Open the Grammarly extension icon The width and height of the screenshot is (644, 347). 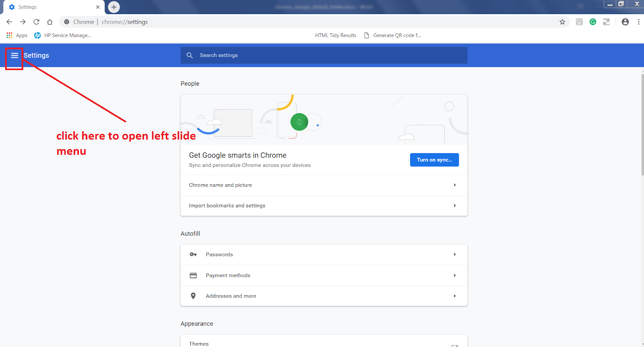[x=593, y=22]
